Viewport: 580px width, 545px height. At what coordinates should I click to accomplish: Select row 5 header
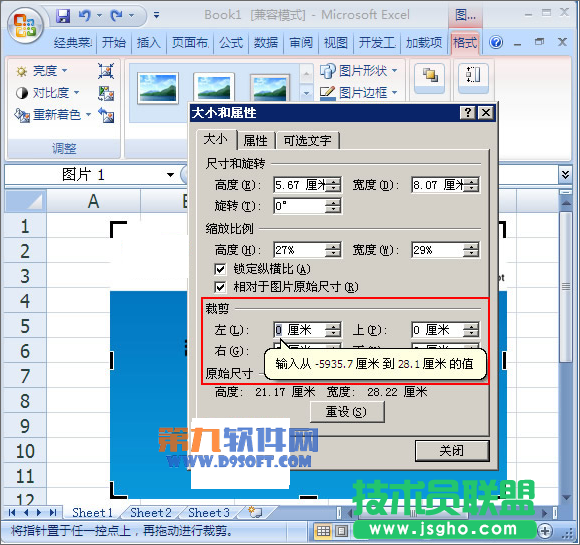[x=25, y=326]
